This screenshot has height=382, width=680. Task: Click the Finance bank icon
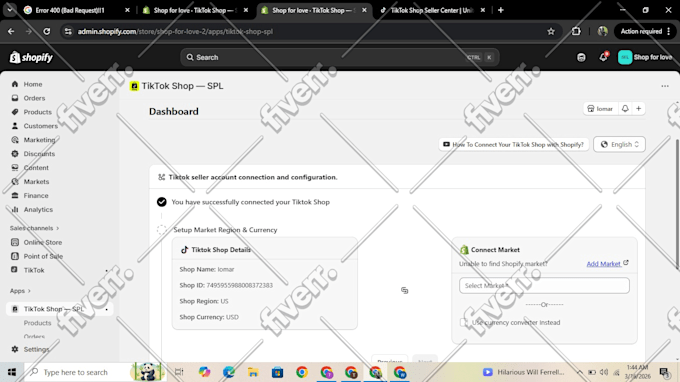tap(15, 195)
